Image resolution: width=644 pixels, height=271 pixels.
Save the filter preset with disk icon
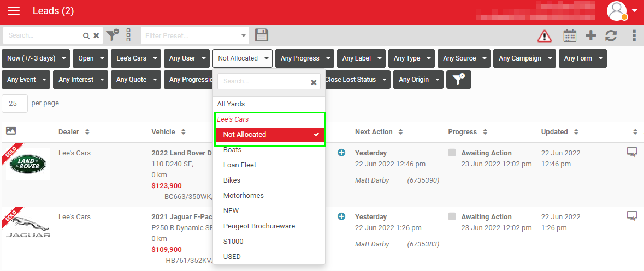click(262, 35)
